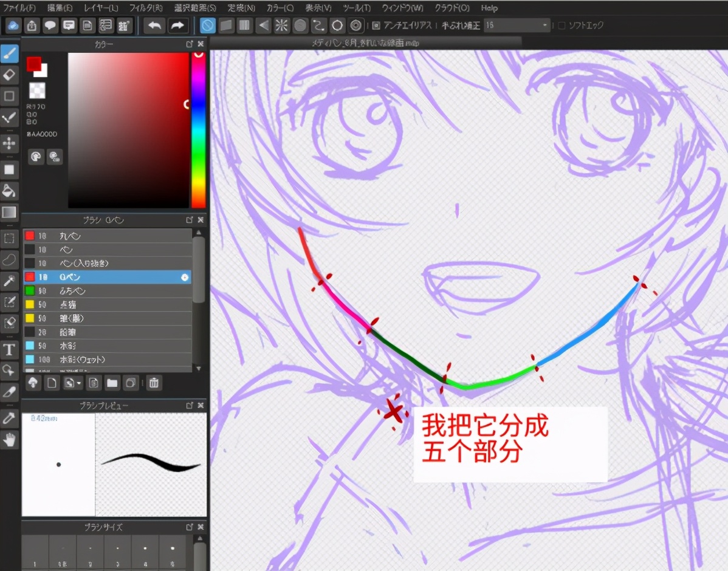The image size is (728, 571).
Task: Select the Operation tool
Action: (x=9, y=371)
